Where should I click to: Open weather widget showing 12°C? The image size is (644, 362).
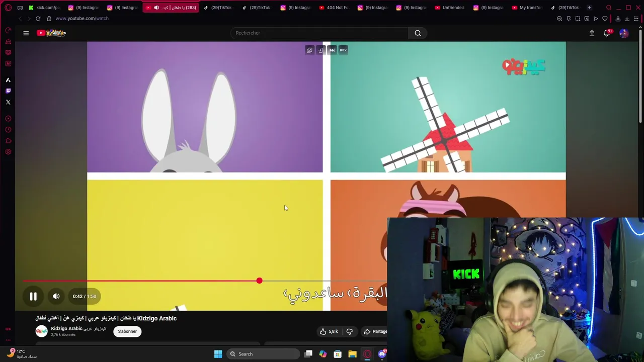coord(22,354)
